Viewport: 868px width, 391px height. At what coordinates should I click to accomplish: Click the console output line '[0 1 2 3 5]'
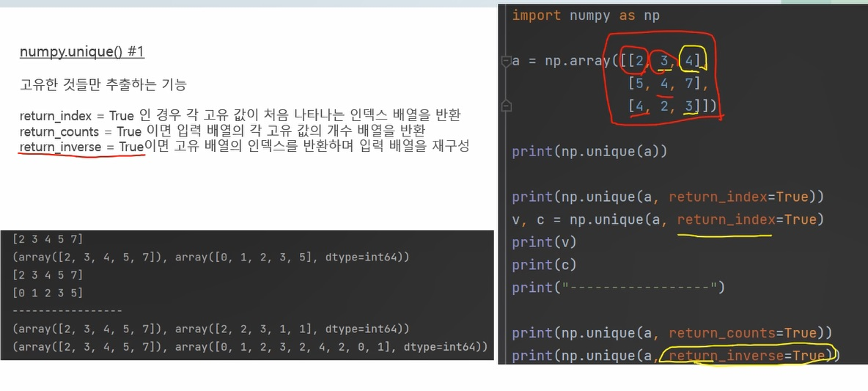(x=48, y=293)
